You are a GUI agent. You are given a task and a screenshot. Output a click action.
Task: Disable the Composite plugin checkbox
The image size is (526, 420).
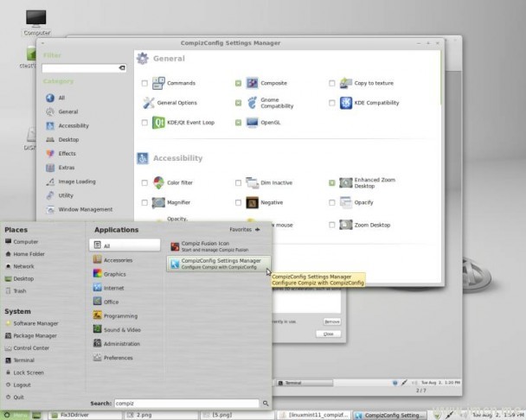(238, 83)
